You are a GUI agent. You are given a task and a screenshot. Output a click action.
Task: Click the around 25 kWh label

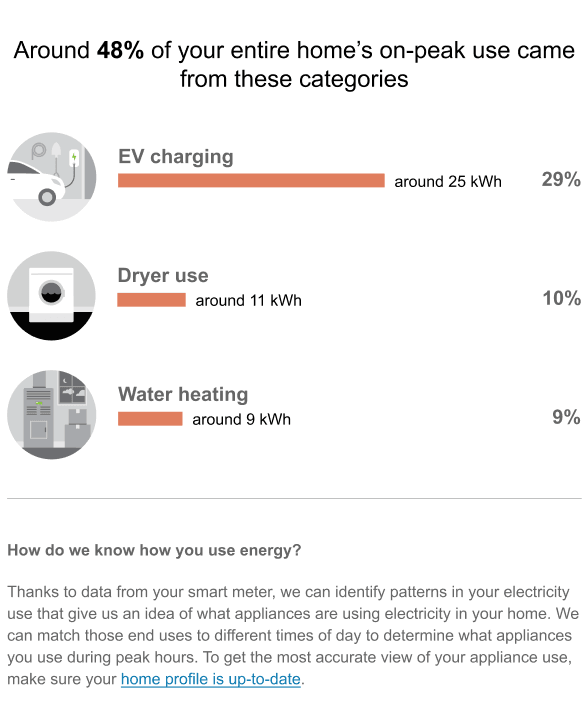pos(448,181)
